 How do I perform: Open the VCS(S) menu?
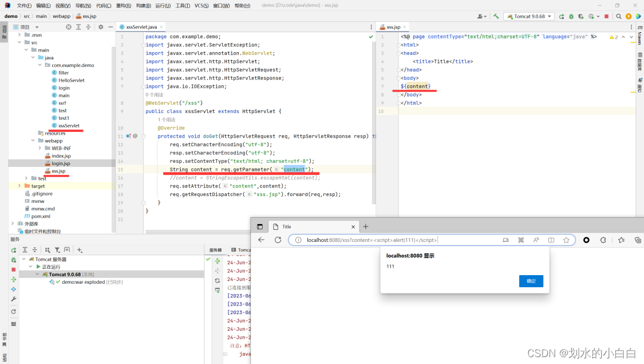coord(202,5)
